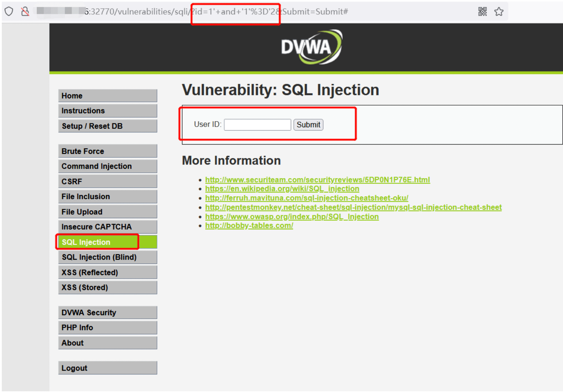The image size is (563, 392).
Task: Select Brute Force from the sidebar
Action: 108,151
